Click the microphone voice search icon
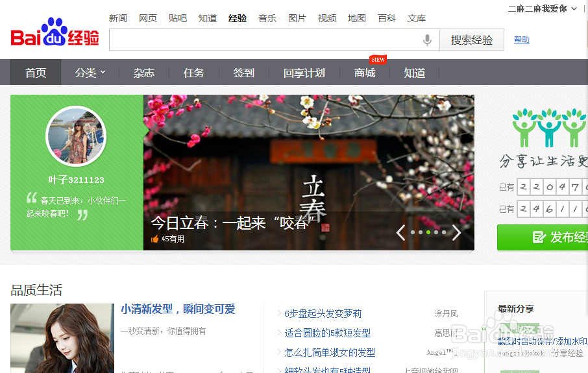The height and width of the screenshot is (373, 588). (x=427, y=40)
